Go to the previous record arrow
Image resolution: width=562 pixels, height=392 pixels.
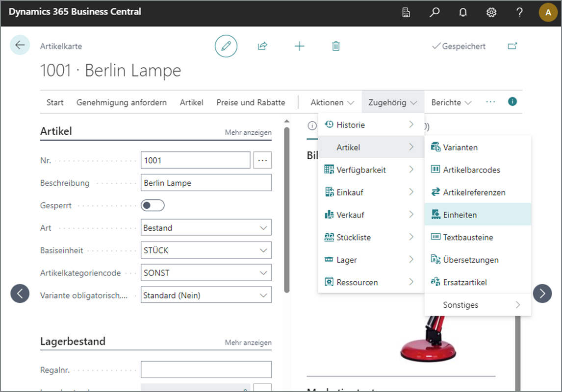point(20,294)
